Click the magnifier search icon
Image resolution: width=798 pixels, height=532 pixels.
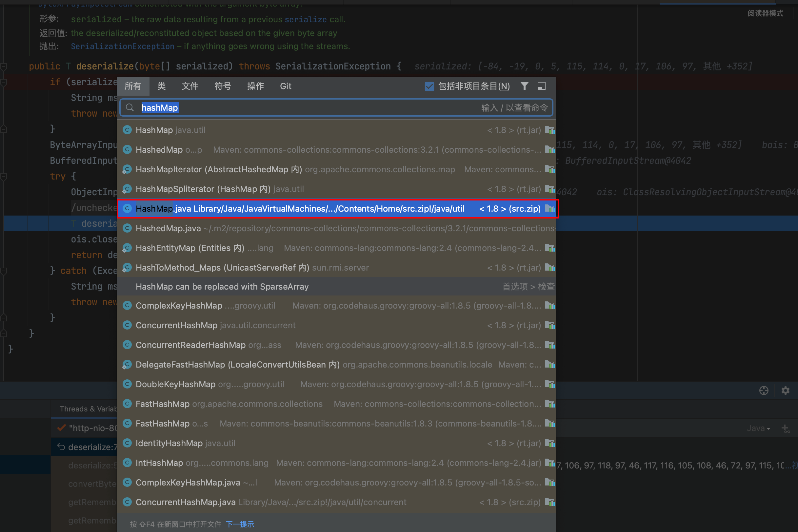(130, 108)
